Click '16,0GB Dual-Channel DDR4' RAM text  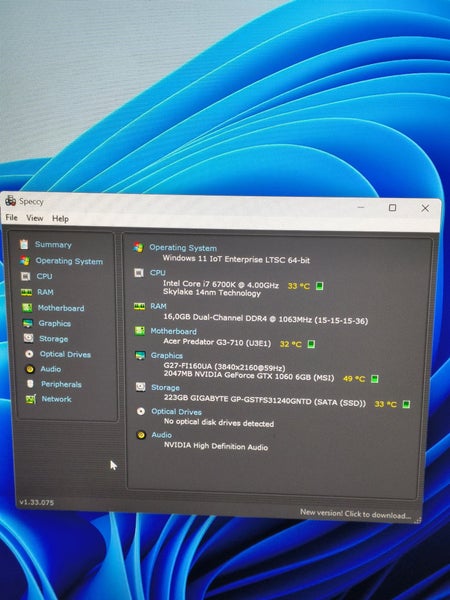point(215,318)
